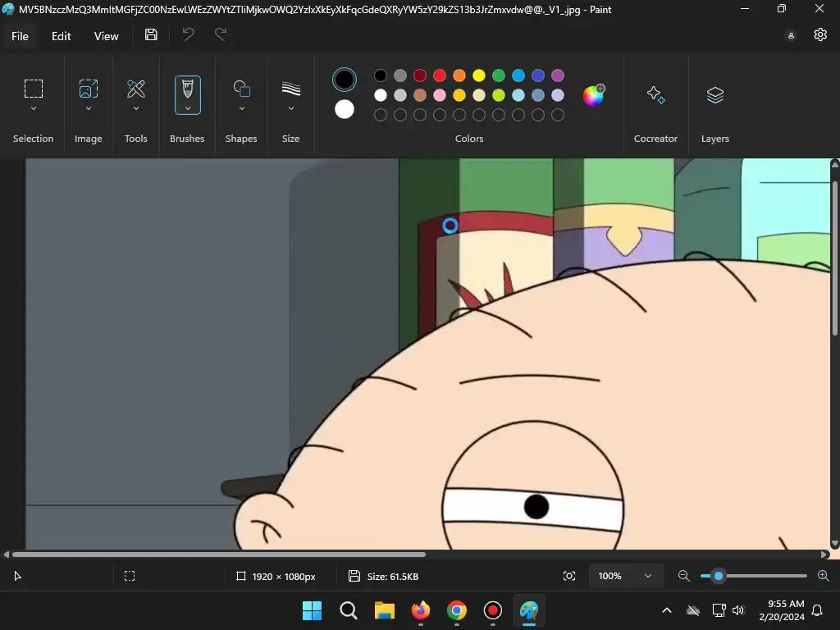Open the Edit colors rainbow wheel
This screenshot has height=630, width=840.
(x=594, y=95)
